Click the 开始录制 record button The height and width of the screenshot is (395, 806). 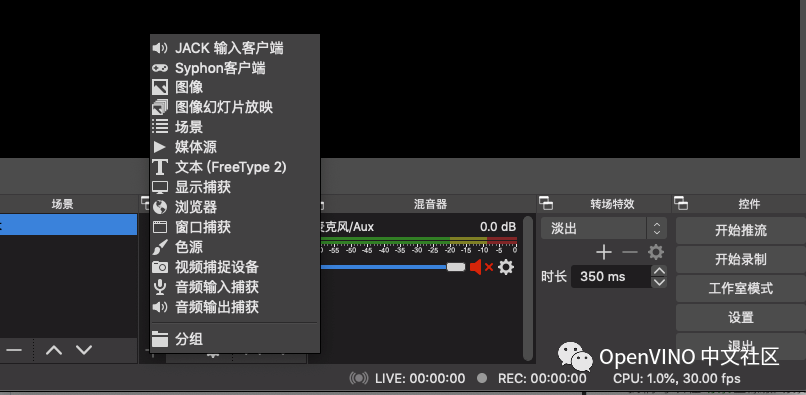tap(741, 259)
